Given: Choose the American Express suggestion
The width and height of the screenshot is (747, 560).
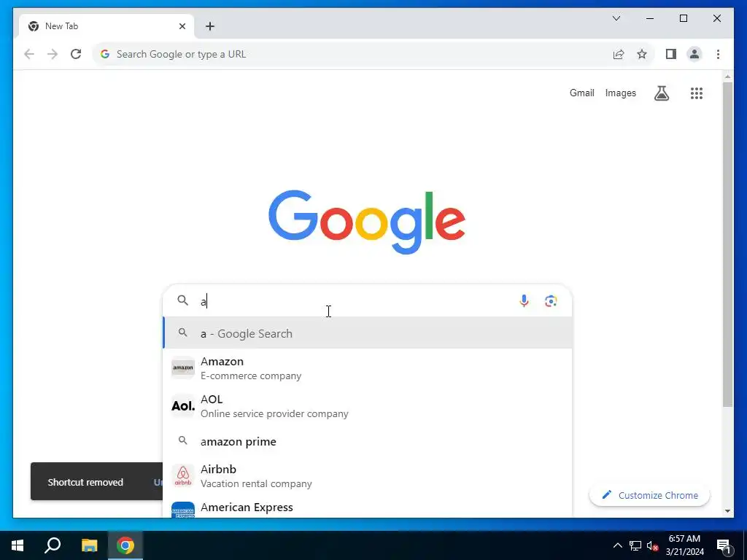Looking at the screenshot, I should tap(368, 507).
